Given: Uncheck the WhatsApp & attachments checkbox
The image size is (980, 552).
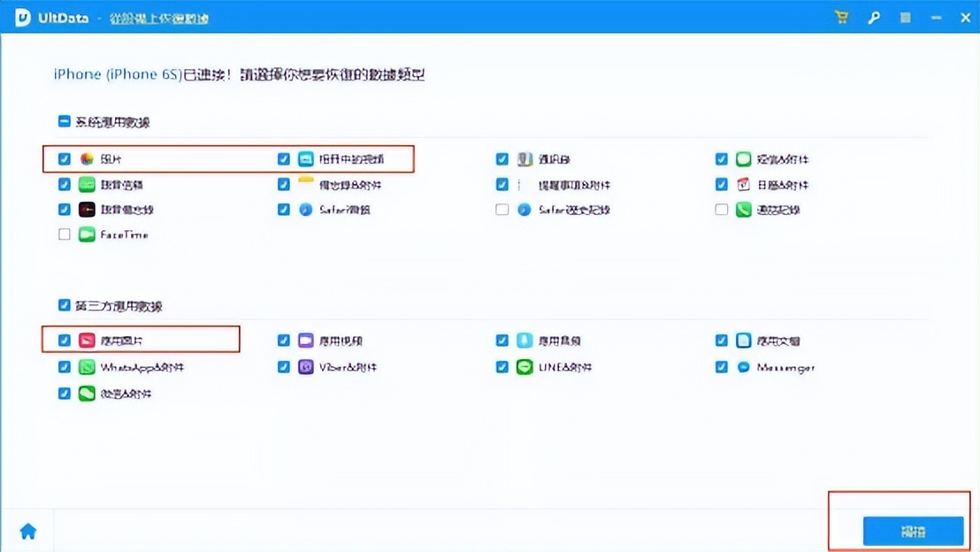Looking at the screenshot, I should (64, 366).
